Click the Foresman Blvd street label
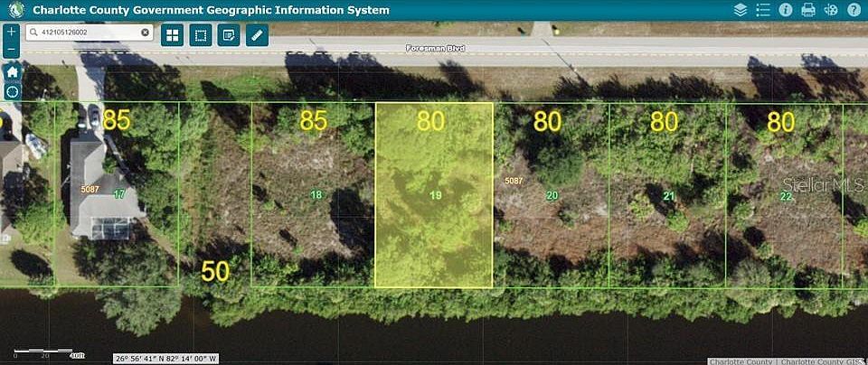Image resolution: width=868 pixels, height=365 pixels. tap(435, 49)
